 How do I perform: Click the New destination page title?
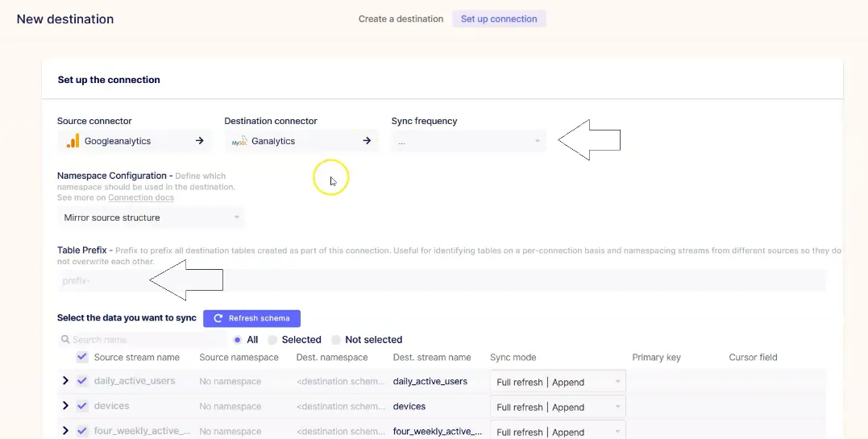pyautogui.click(x=65, y=19)
